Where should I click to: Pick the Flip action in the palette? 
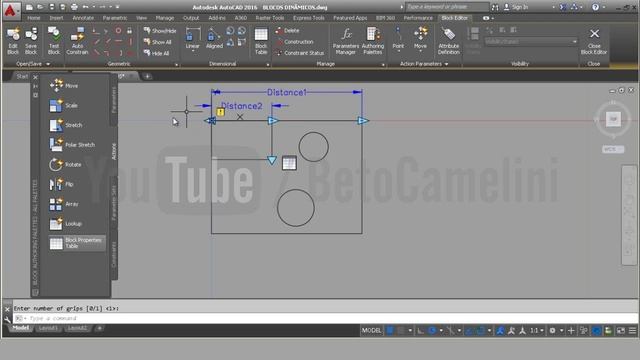tap(62, 184)
